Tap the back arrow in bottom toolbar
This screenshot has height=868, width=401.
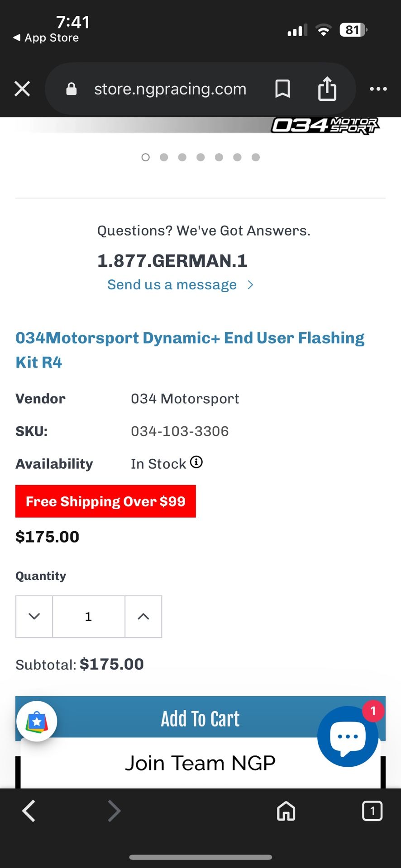click(29, 811)
